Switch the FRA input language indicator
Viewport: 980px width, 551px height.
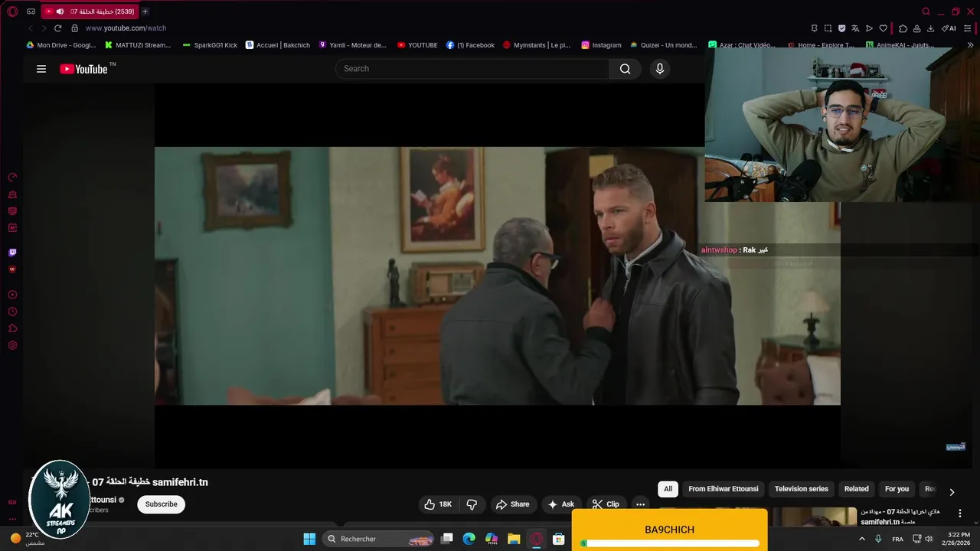pos(897,539)
